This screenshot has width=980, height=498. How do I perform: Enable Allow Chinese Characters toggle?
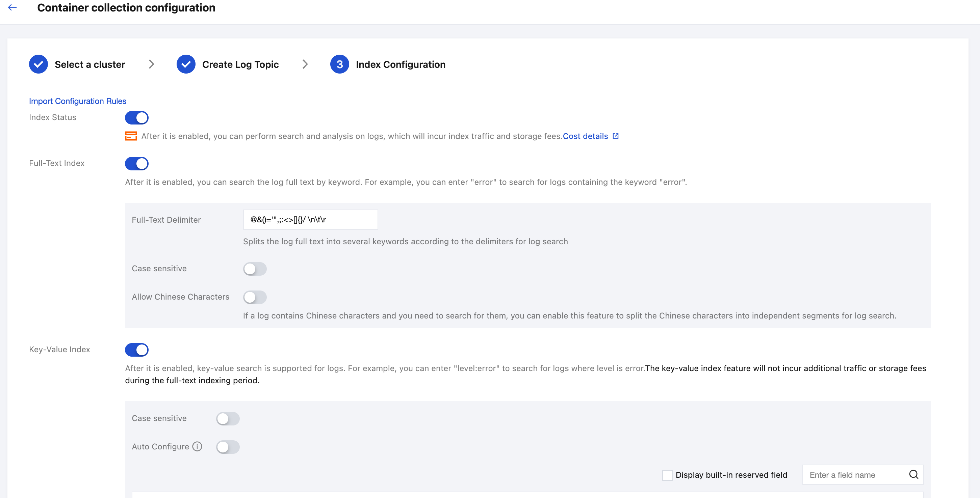click(255, 297)
